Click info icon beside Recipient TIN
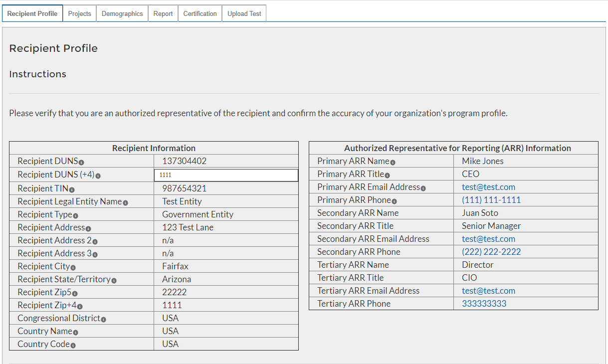The height and width of the screenshot is (364, 608). 72,190
